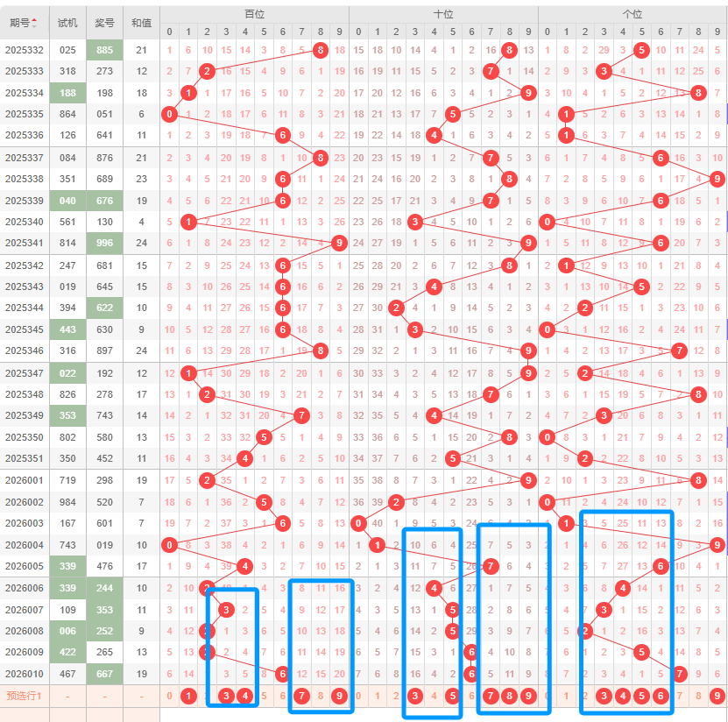Click red ball 0 in row 2026003 十位
Image resolution: width=728 pixels, height=722 pixels.
tap(358, 523)
